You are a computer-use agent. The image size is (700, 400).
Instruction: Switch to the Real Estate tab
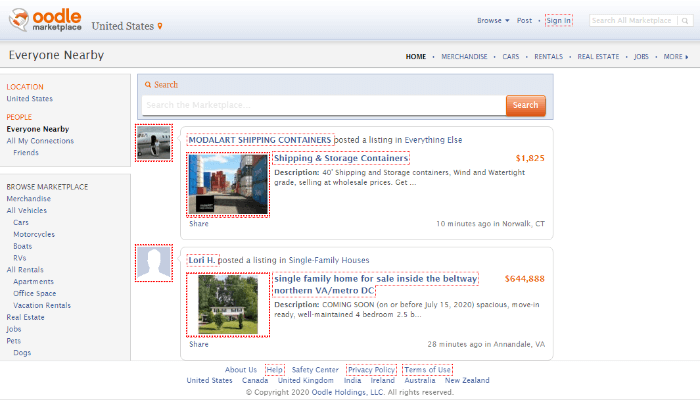click(598, 57)
